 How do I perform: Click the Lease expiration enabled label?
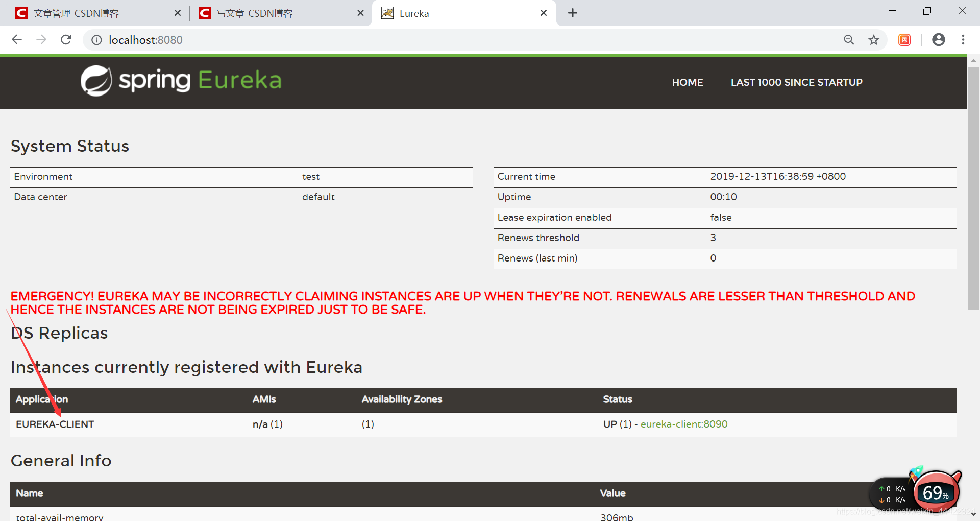coord(554,217)
